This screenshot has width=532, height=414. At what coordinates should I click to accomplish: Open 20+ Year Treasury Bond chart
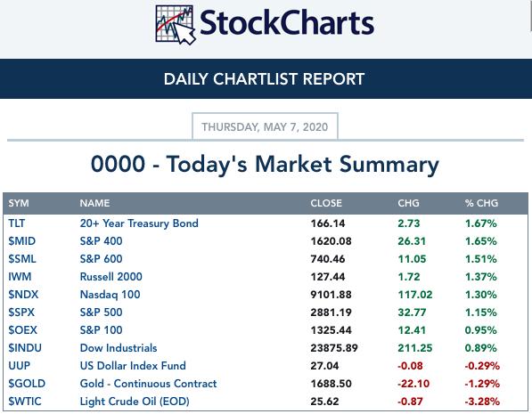click(139, 223)
